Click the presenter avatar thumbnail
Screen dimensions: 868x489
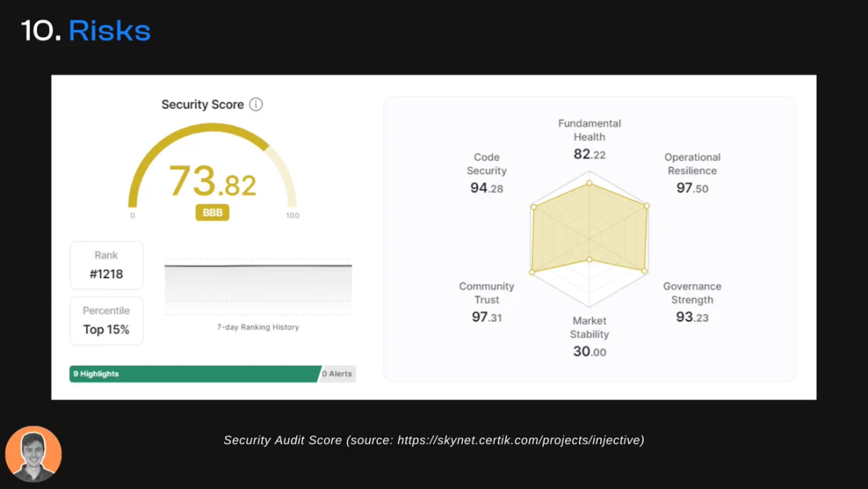coord(33,454)
